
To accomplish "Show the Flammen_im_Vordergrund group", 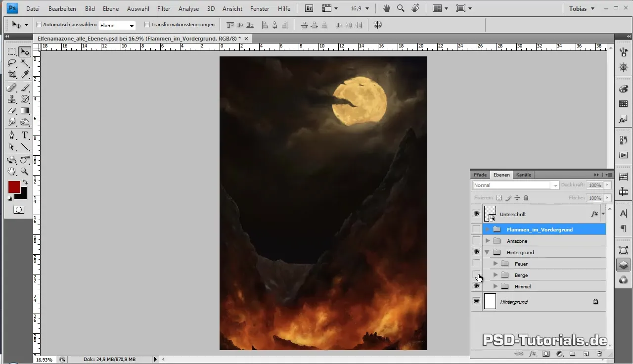I will pyautogui.click(x=476, y=229).
